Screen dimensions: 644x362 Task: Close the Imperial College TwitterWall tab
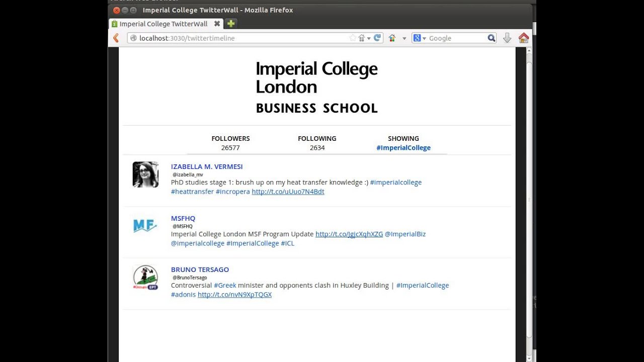coord(217,24)
